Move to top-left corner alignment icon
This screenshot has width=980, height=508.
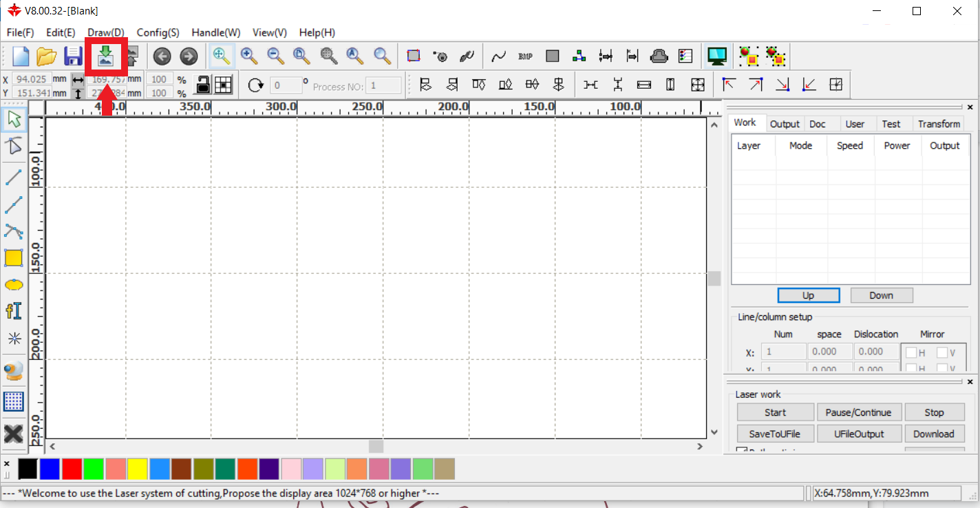pyautogui.click(x=729, y=85)
